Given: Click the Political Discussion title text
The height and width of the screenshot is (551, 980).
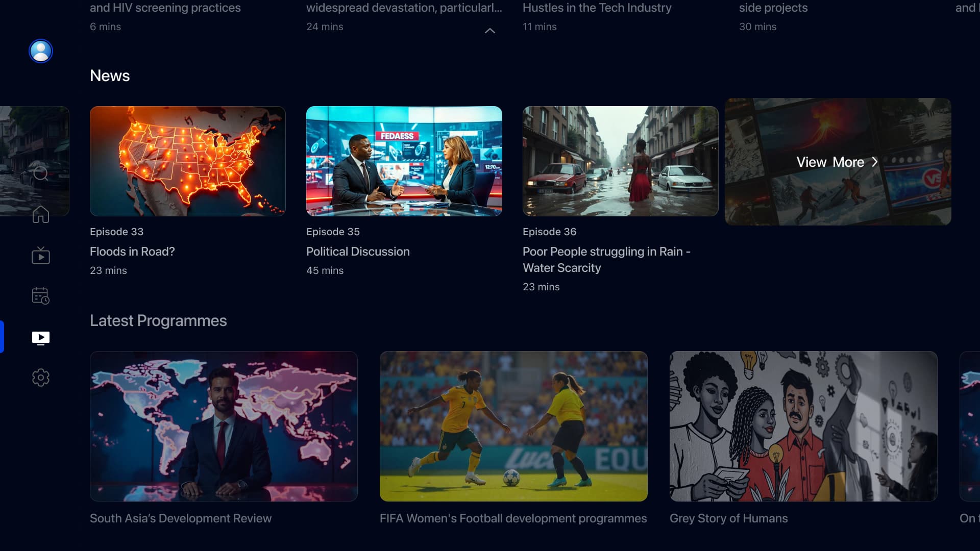Looking at the screenshot, I should [x=358, y=252].
